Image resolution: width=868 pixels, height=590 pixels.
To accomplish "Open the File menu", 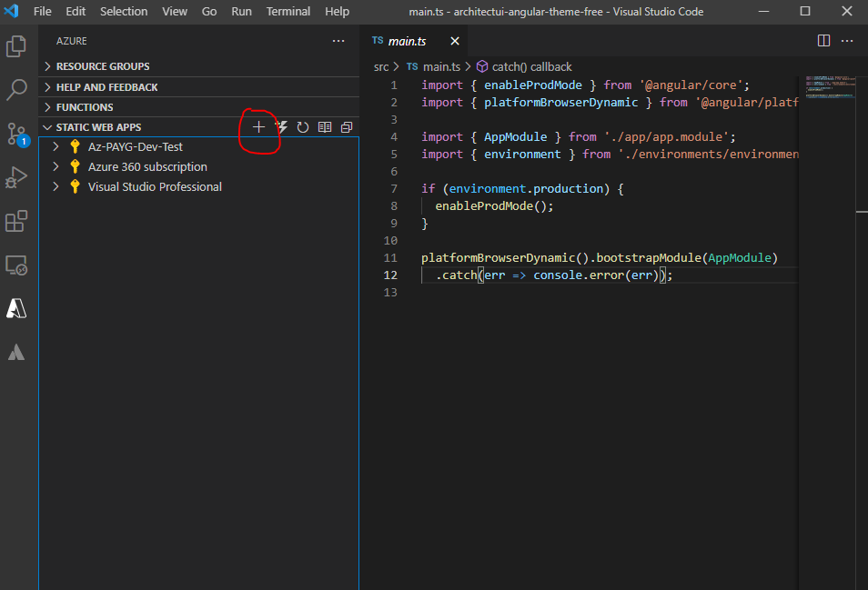I will tap(42, 11).
